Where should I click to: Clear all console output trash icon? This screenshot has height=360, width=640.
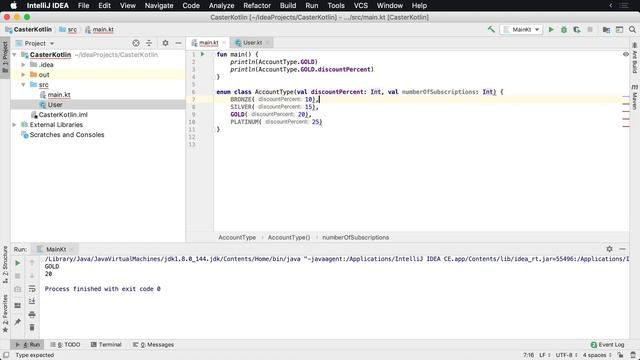32,327
